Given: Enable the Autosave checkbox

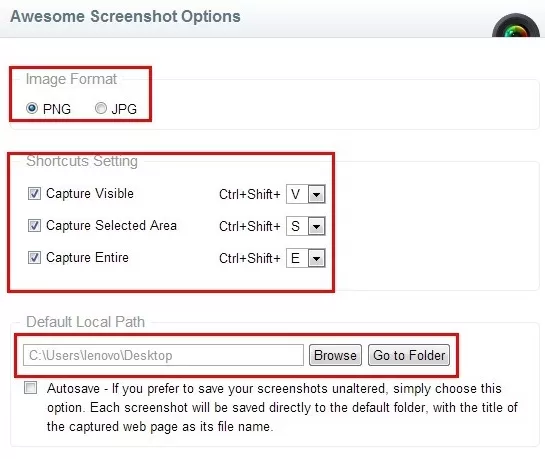Looking at the screenshot, I should [31, 387].
